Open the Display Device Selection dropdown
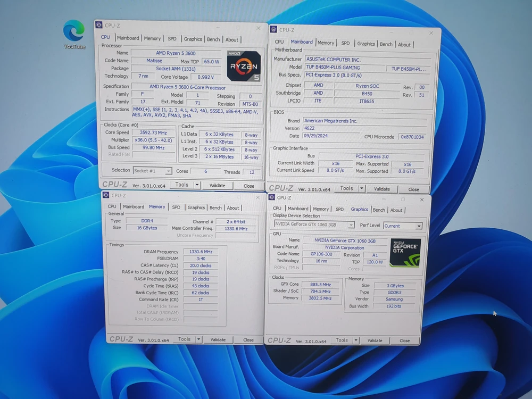 [x=314, y=225]
